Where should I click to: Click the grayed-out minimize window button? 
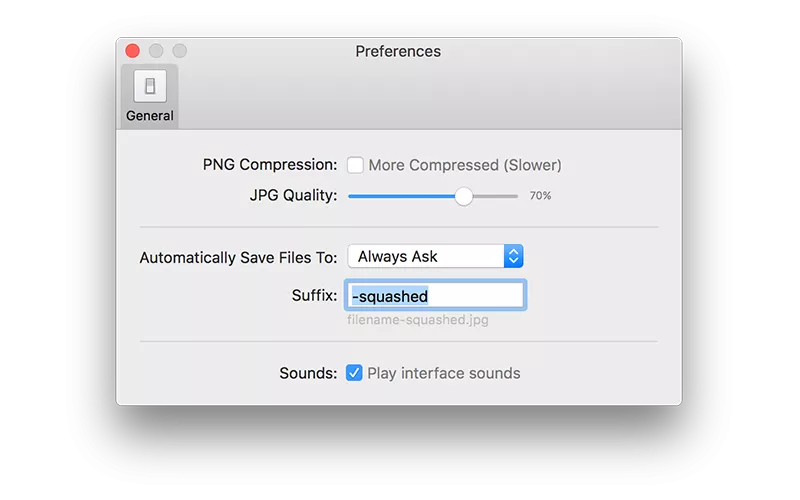pos(156,51)
